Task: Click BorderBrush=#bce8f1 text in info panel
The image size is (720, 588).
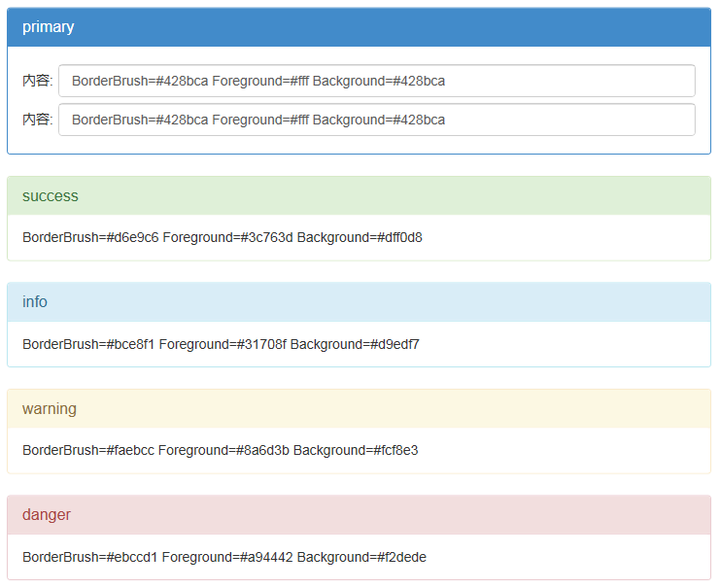Action: click(x=88, y=344)
